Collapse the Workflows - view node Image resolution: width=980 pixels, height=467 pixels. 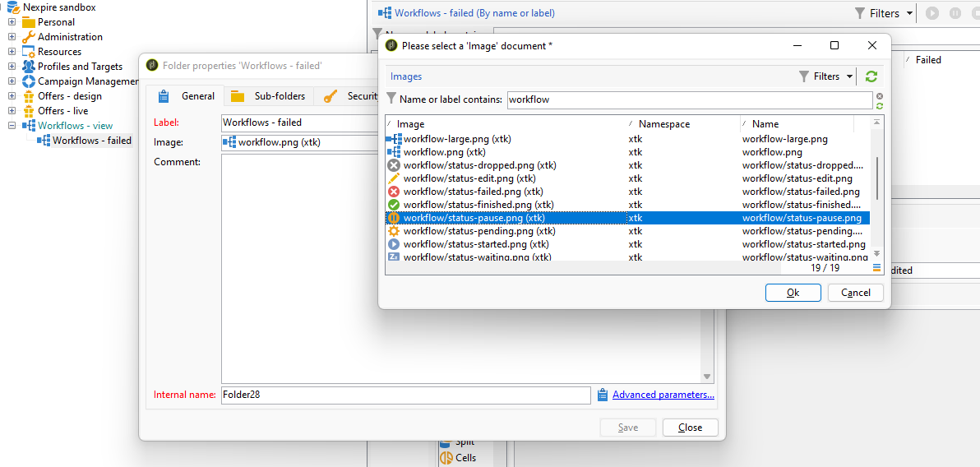coord(12,126)
